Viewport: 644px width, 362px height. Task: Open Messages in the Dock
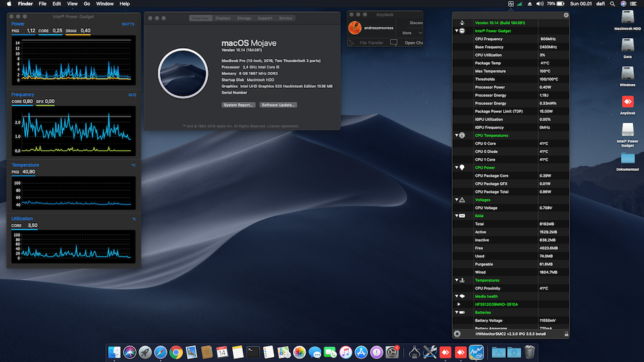click(315, 352)
